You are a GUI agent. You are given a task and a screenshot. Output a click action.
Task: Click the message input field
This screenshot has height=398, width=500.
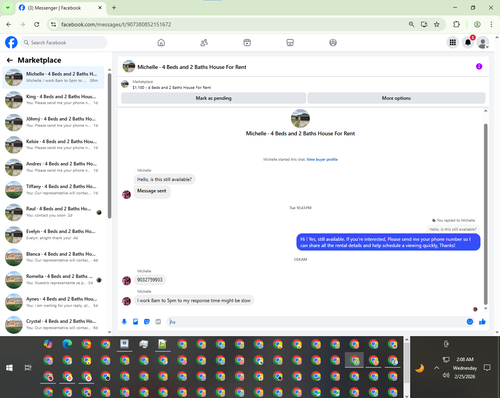317,322
